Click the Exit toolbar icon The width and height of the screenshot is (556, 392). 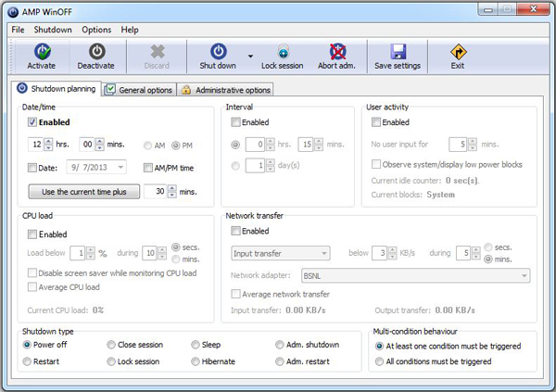(x=458, y=52)
